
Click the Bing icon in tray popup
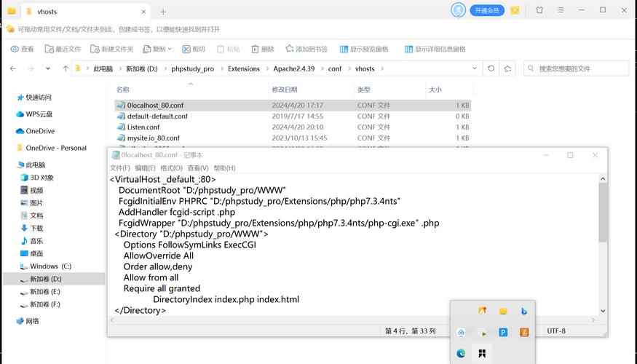523,311
